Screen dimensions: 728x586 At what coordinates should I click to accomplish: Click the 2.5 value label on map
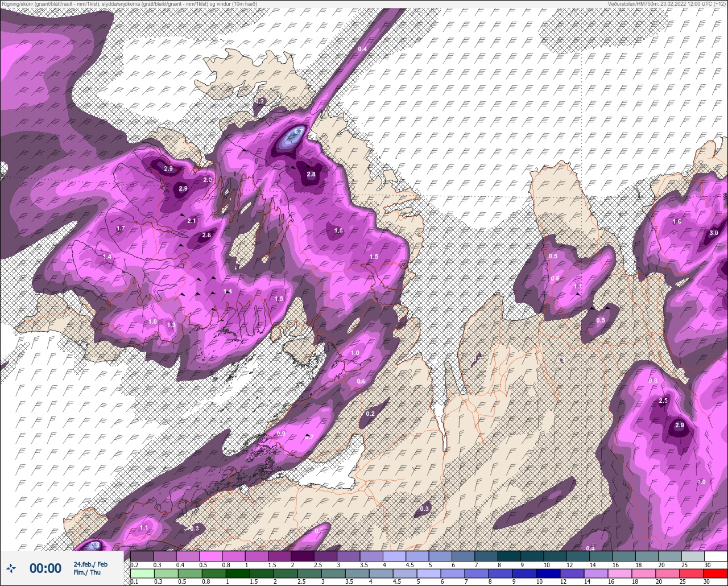pos(663,401)
